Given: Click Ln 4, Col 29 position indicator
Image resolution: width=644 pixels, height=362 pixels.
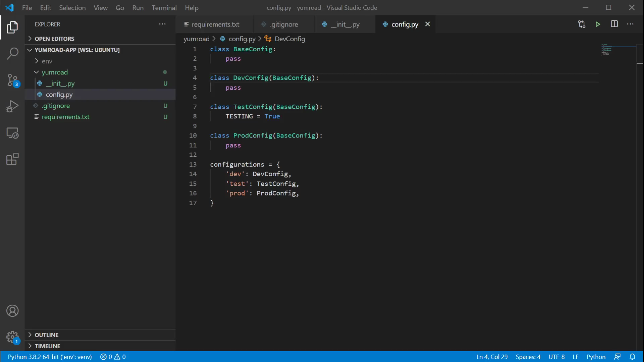Looking at the screenshot, I should 492,357.
